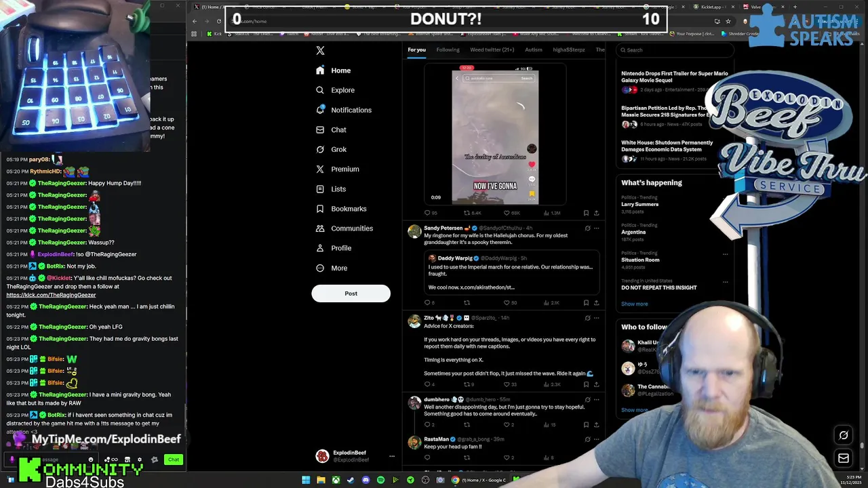Open Bookmarks in X sidebar
Viewport: 868px width, 488px height.
[x=340, y=209]
